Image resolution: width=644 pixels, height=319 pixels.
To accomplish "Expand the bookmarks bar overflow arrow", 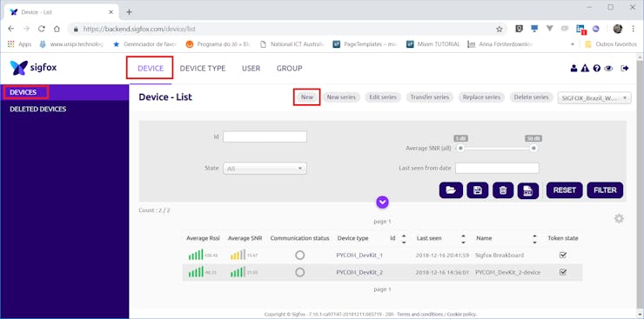I will pyautogui.click(x=573, y=43).
